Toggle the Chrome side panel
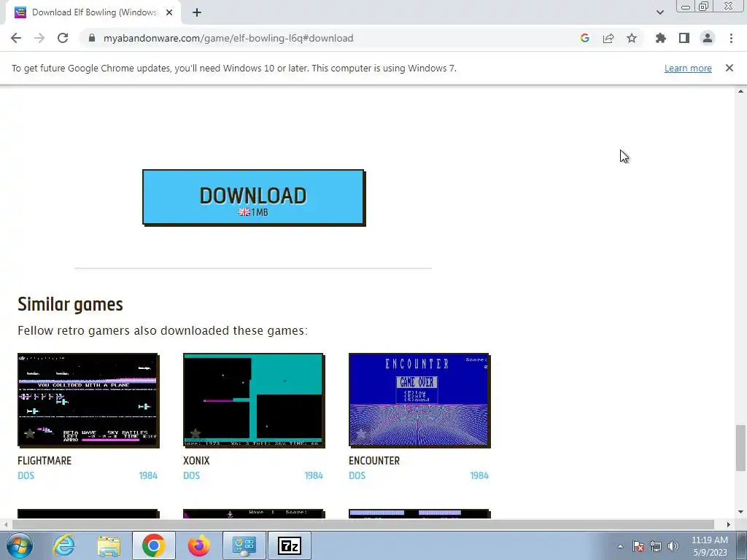 (684, 38)
